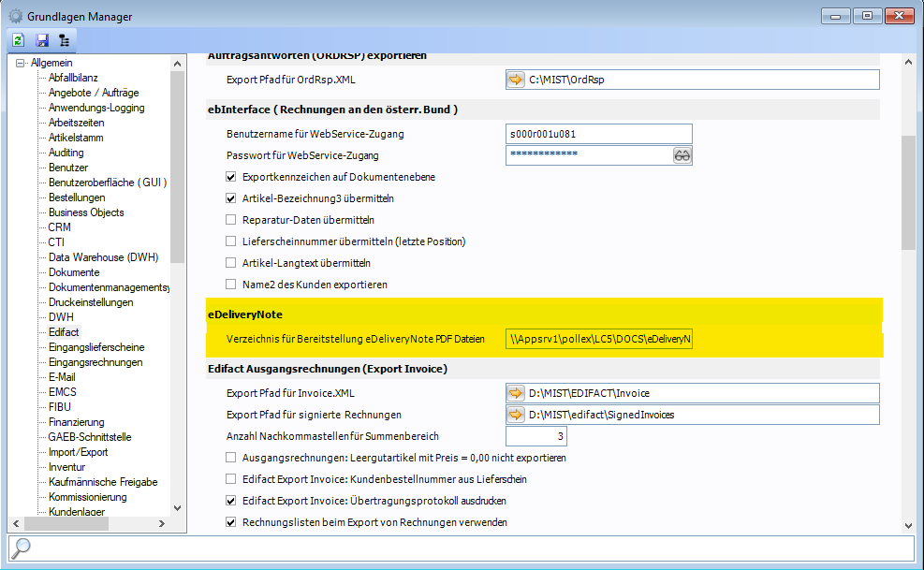924x570 pixels.
Task: Select Edifact in the category tree
Action: click(x=64, y=332)
